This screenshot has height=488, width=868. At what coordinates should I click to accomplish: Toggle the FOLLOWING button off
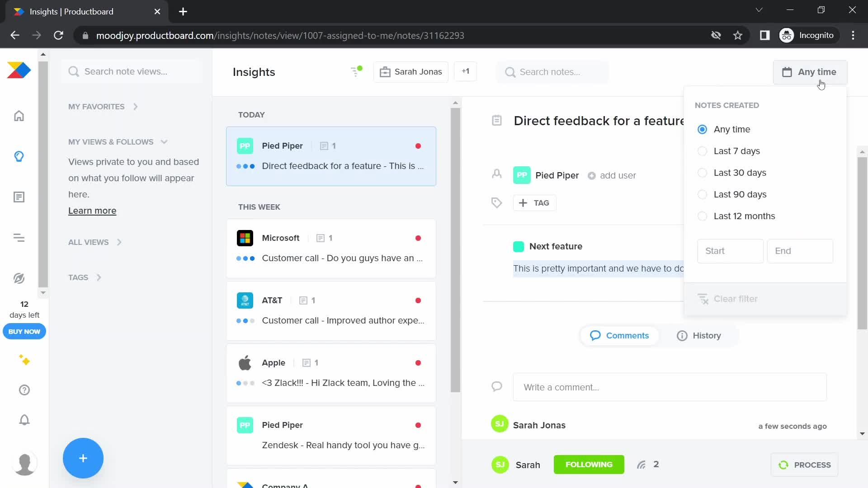coord(589,465)
